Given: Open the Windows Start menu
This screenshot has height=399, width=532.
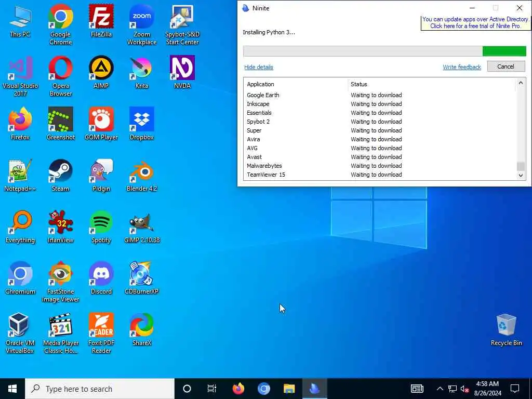Looking at the screenshot, I should pyautogui.click(x=12, y=389).
